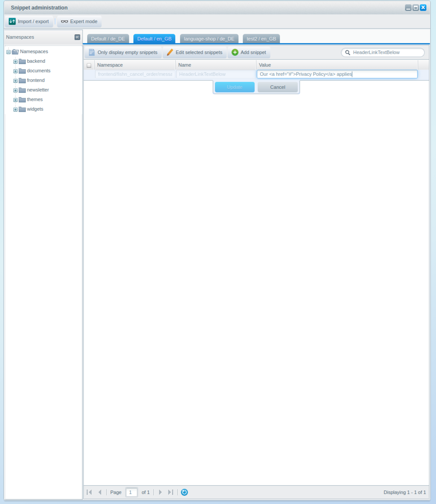The height and width of the screenshot is (504, 436).
Task: Sort by the Value column header
Action: click(x=337, y=65)
